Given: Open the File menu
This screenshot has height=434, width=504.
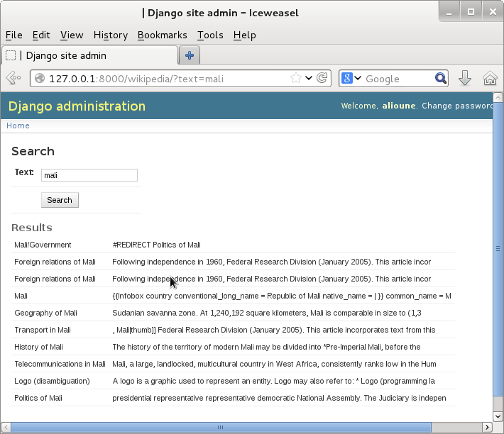Looking at the screenshot, I should [14, 35].
